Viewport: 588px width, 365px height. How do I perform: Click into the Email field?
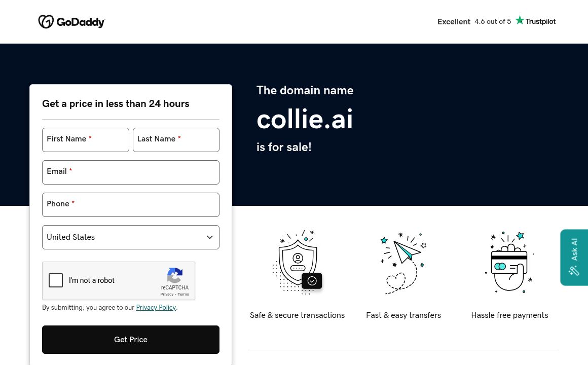click(131, 172)
